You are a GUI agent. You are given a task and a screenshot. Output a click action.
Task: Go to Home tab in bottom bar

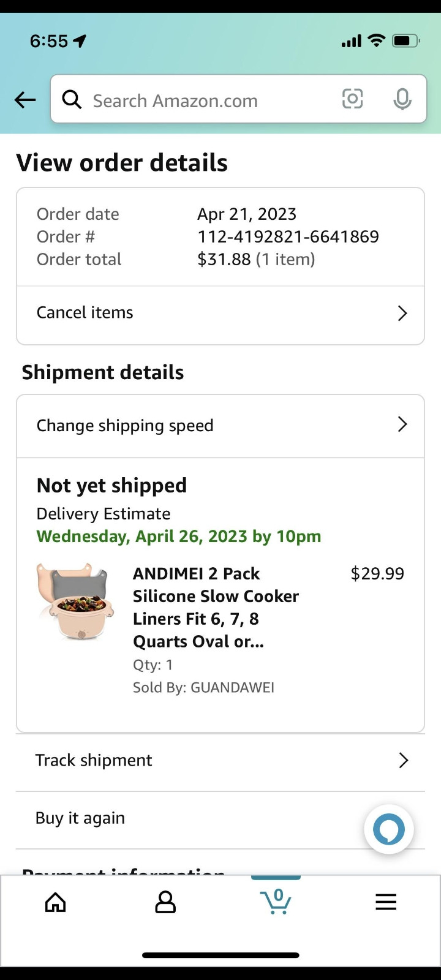point(56,902)
